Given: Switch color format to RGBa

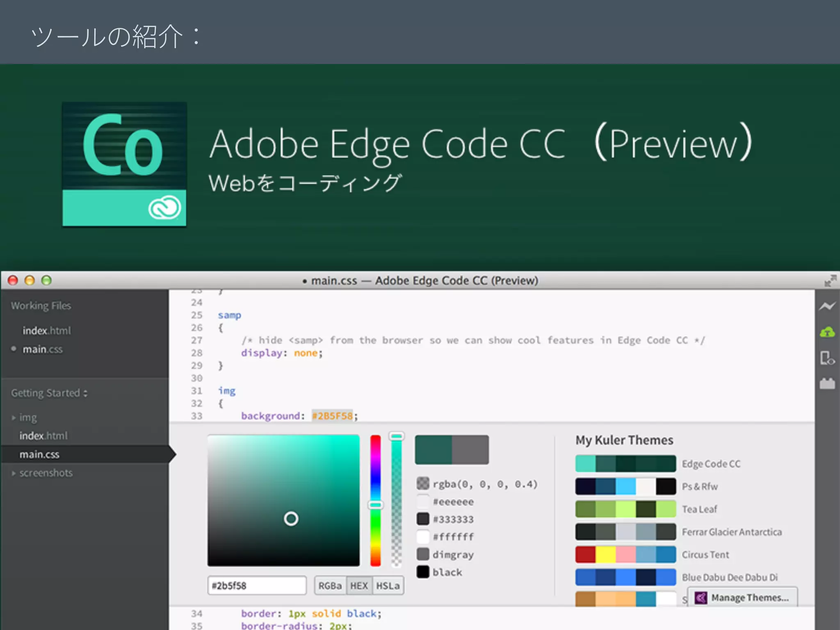Looking at the screenshot, I should coord(330,586).
